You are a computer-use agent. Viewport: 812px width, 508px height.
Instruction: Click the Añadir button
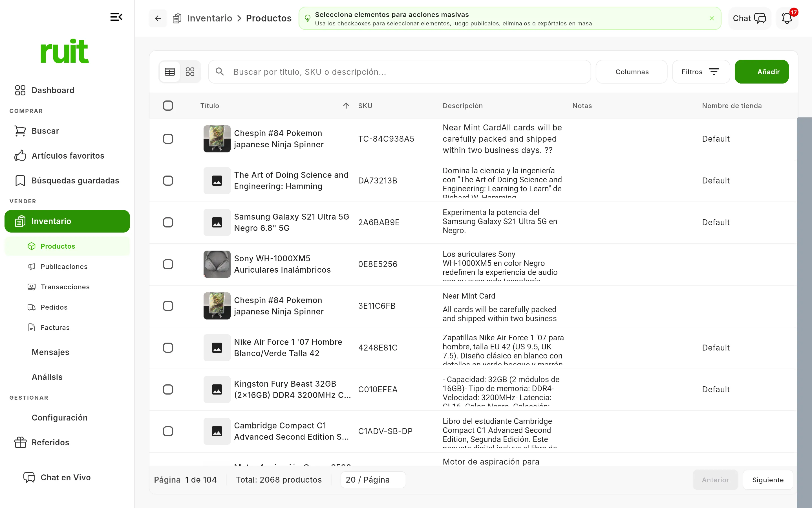pos(762,72)
